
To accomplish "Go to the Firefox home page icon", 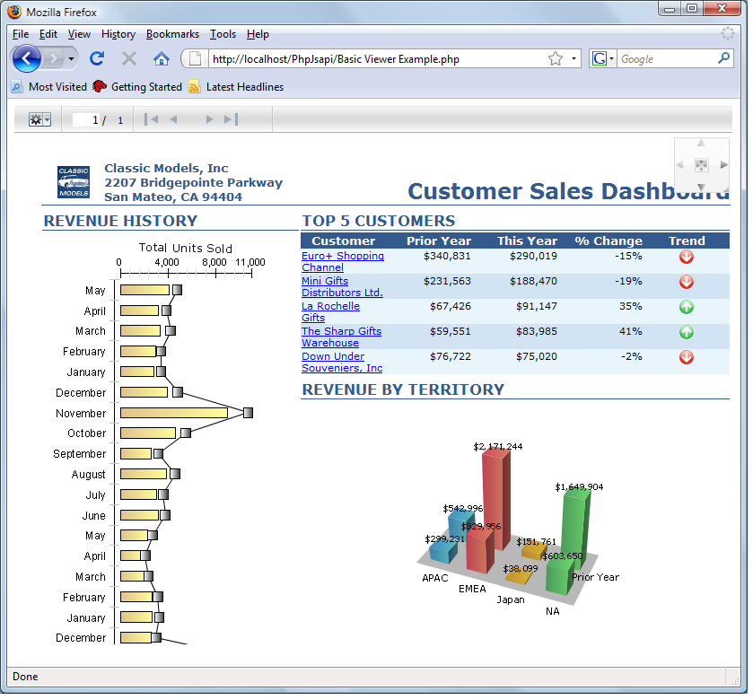I will tap(162, 58).
